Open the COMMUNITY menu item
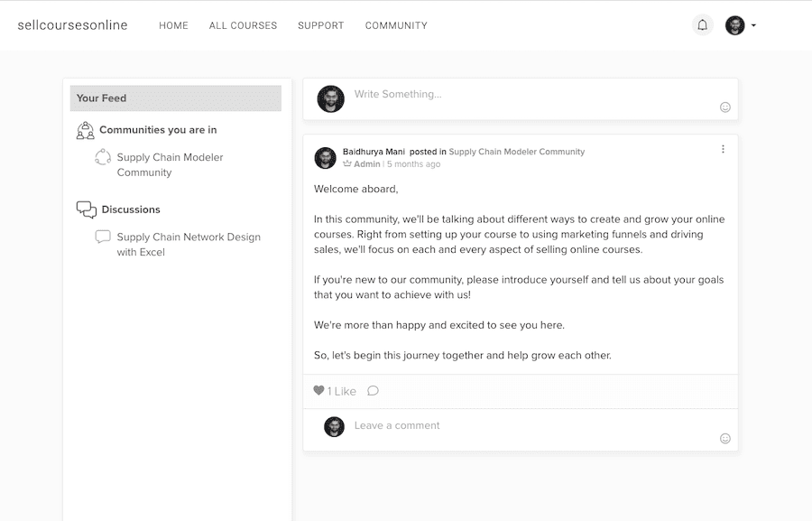The width and height of the screenshot is (812, 521). point(396,25)
